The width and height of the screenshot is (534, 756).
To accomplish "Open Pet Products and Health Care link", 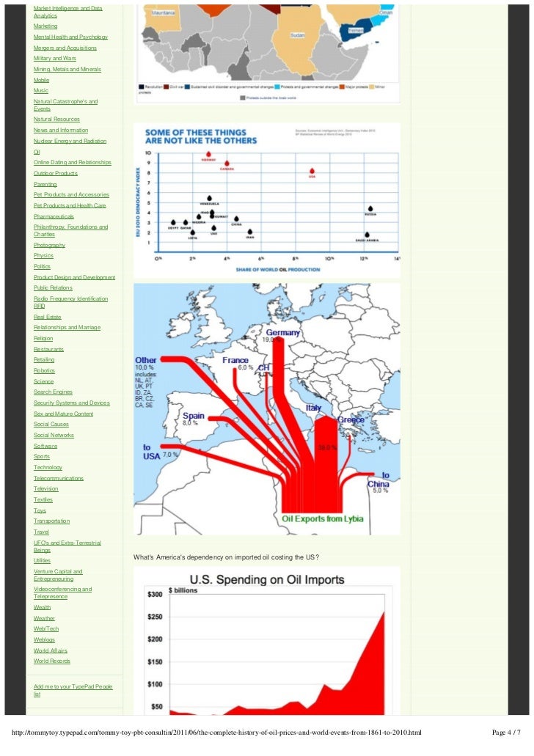I will pyautogui.click(x=70, y=206).
